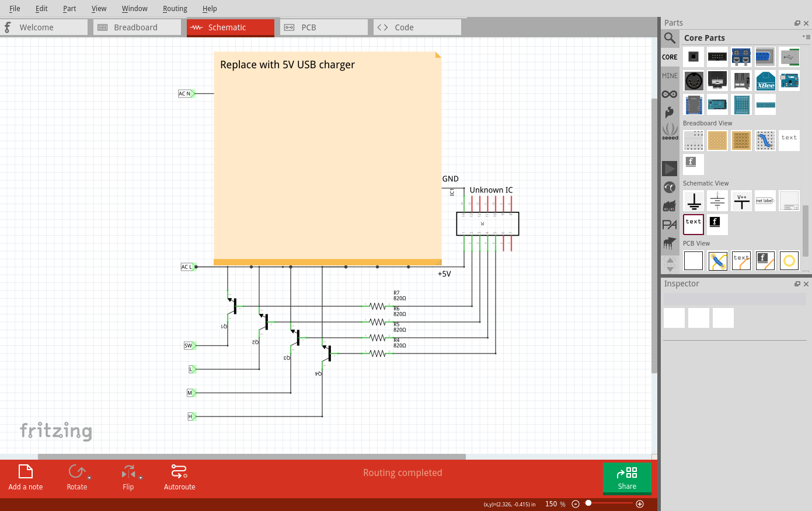The width and height of the screenshot is (812, 511).
Task: Switch to the Breadboard tab
Action: pos(137,27)
